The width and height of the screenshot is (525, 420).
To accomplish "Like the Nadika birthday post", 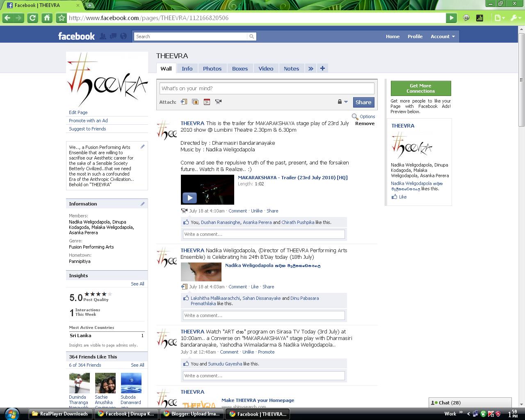I will [x=255, y=287].
